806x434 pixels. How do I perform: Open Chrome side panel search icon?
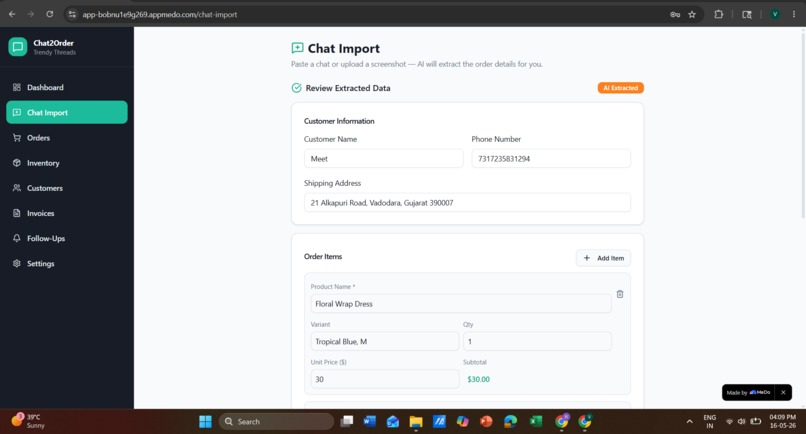[747, 14]
